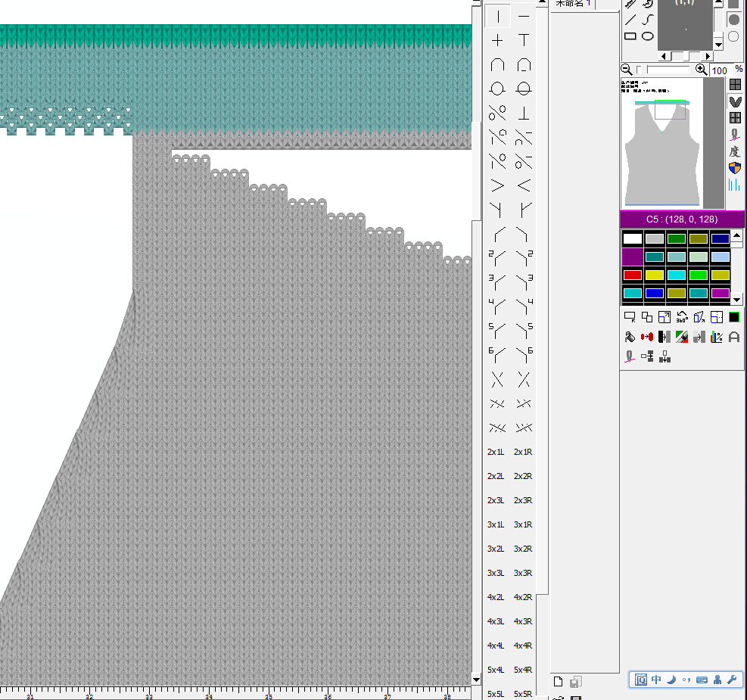Click the copy overlapping-squares tool
This screenshot has width=747, height=700.
(x=647, y=317)
